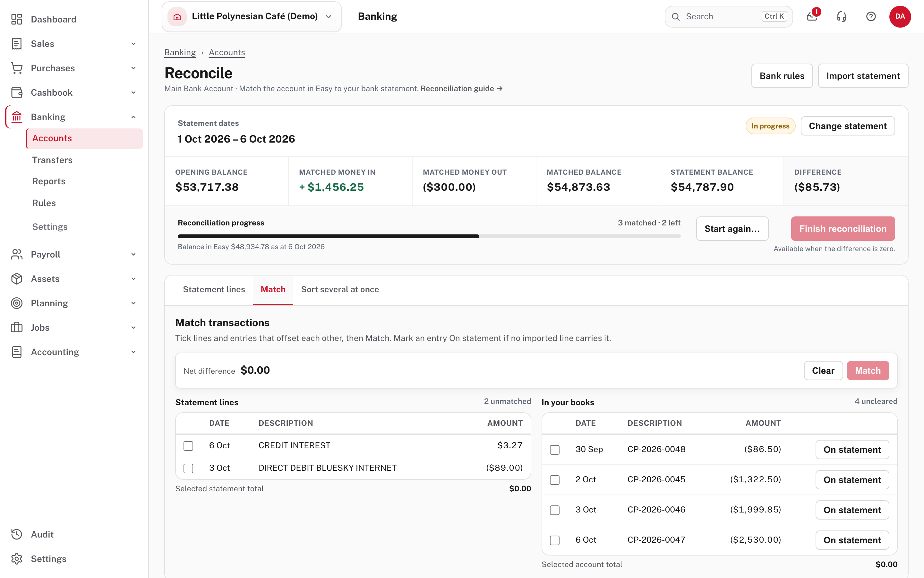Screen dimensions: 924x578
Task: Click Clear next to Net difference
Action: [x=823, y=371]
